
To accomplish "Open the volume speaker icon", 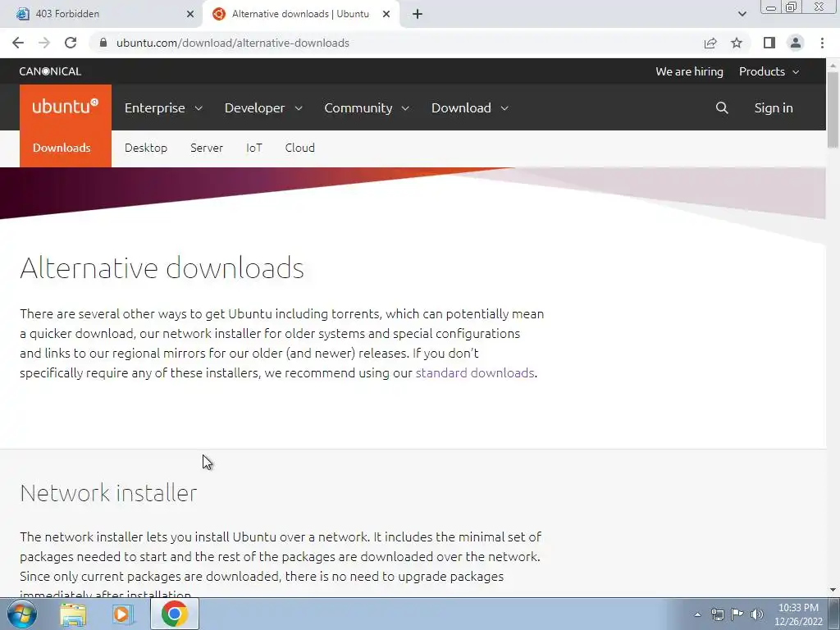I will pos(757,614).
